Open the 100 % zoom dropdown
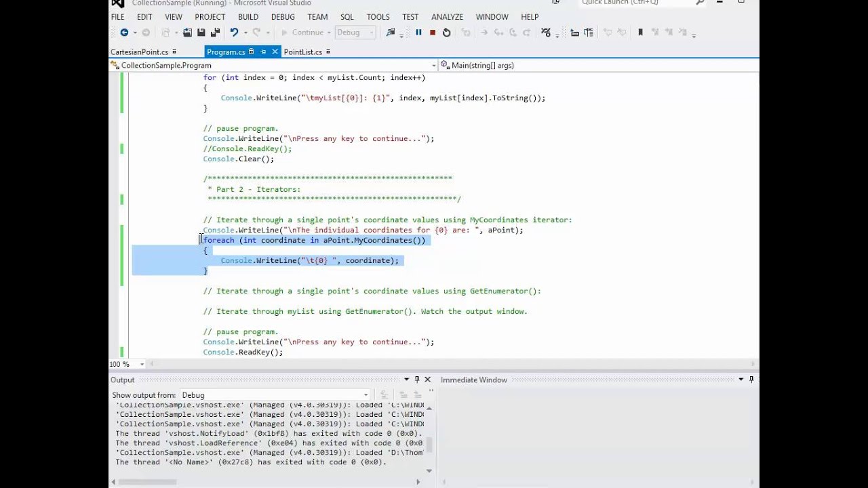868x488 pixels. point(142,364)
